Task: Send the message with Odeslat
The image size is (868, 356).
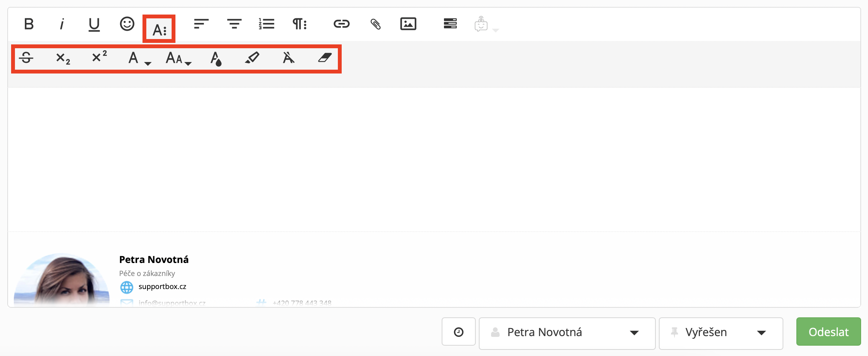Action: coord(829,332)
